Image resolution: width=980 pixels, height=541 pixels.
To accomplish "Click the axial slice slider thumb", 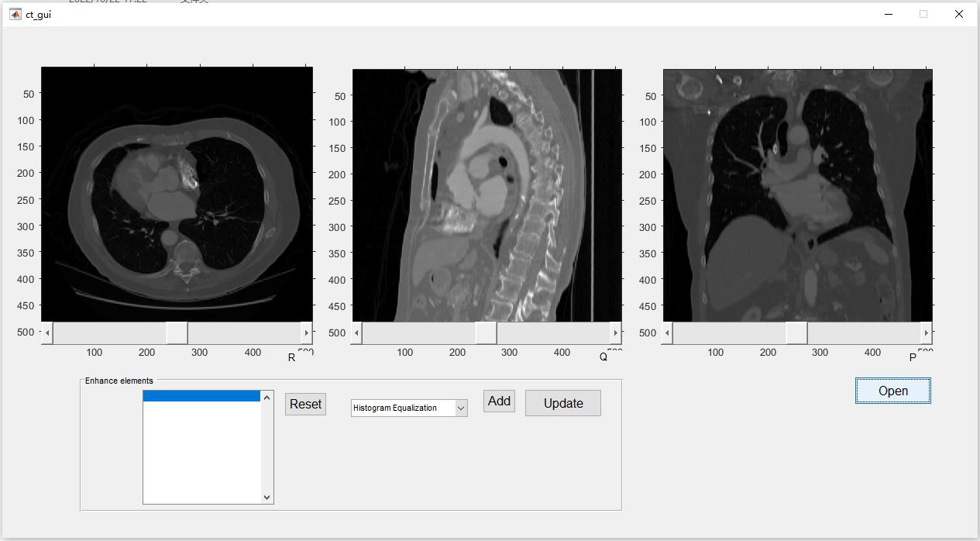I will click(177, 333).
